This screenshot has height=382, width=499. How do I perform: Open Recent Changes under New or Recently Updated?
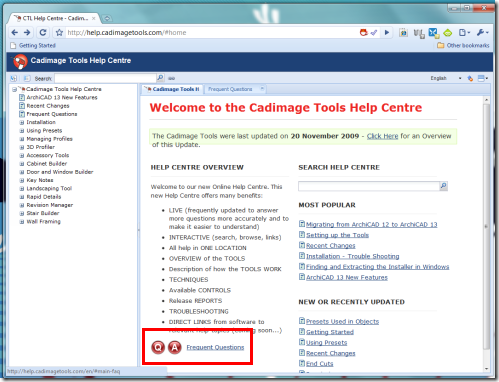[x=331, y=353]
